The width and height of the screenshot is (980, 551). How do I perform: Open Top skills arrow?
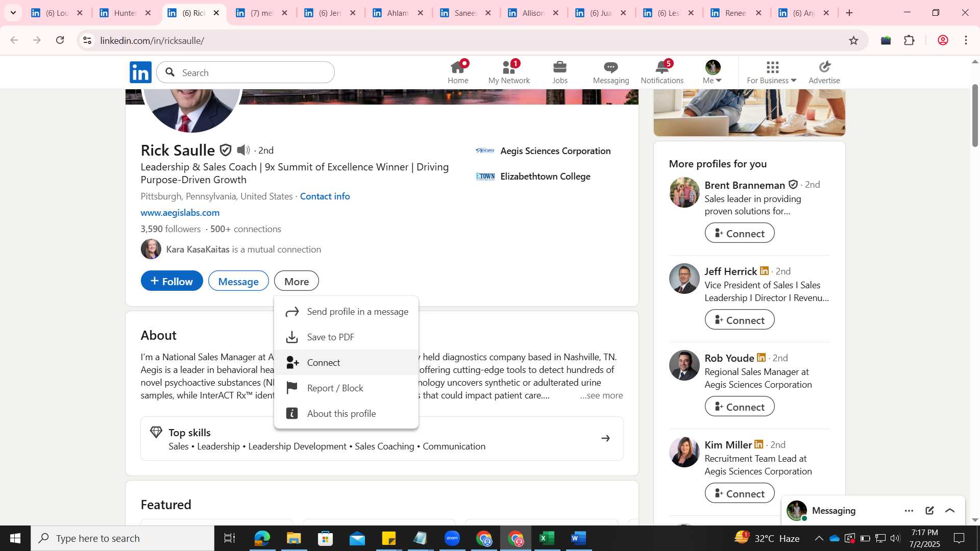pyautogui.click(x=605, y=438)
